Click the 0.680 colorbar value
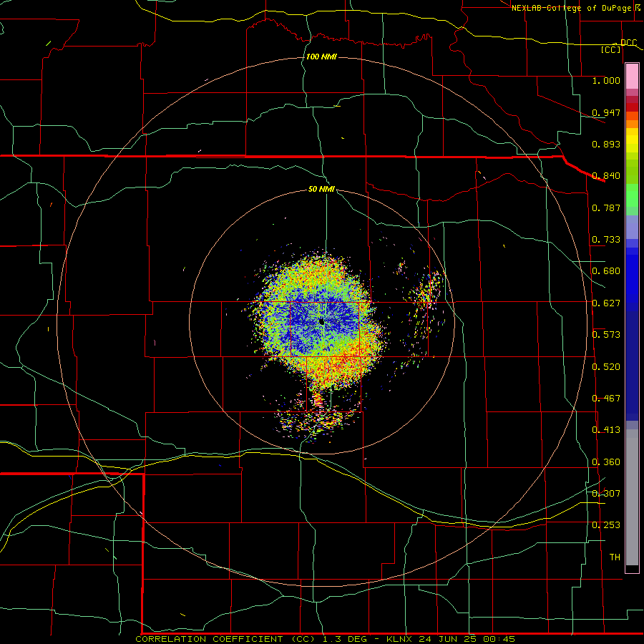The width and height of the screenshot is (644, 644). pyautogui.click(x=606, y=271)
